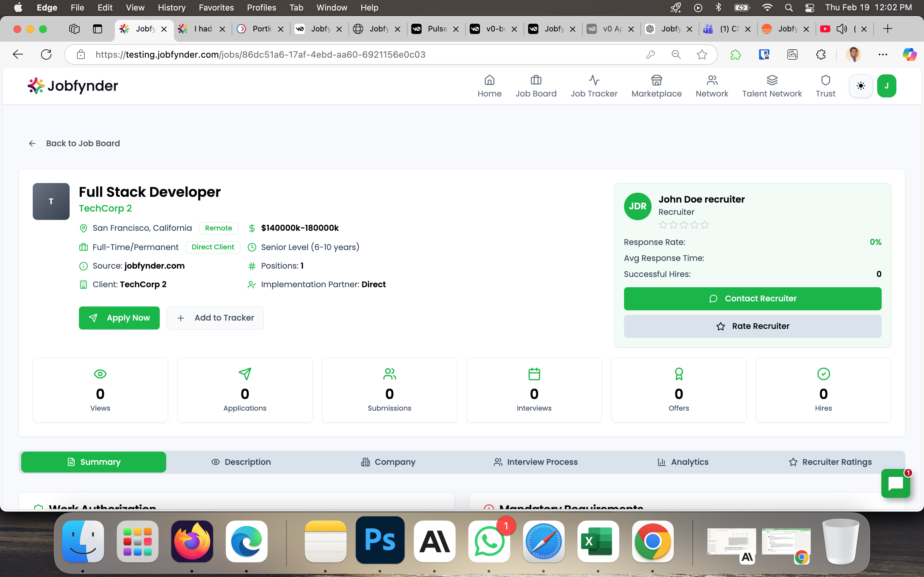
Task: Click the browser address bar URL
Action: [x=261, y=54]
